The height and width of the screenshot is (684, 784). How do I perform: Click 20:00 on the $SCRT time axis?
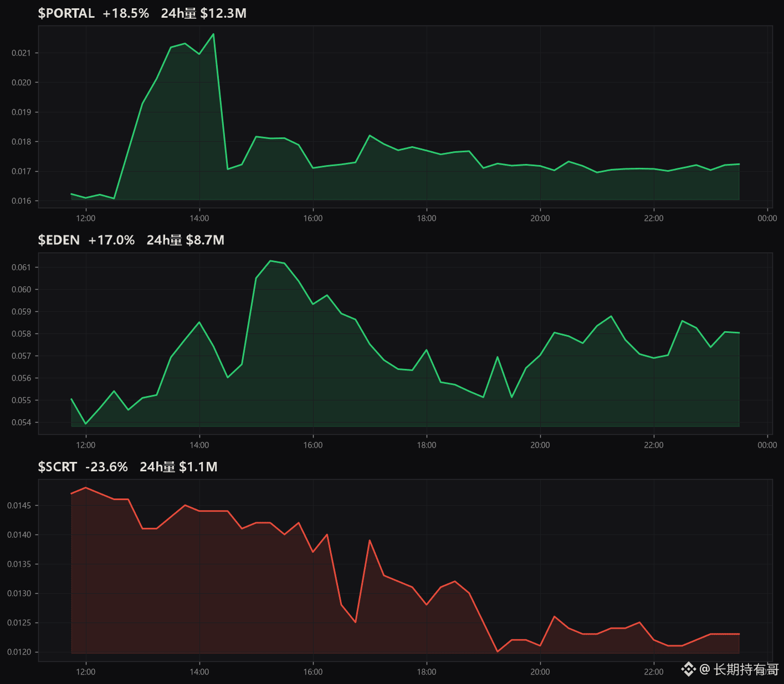click(540, 672)
